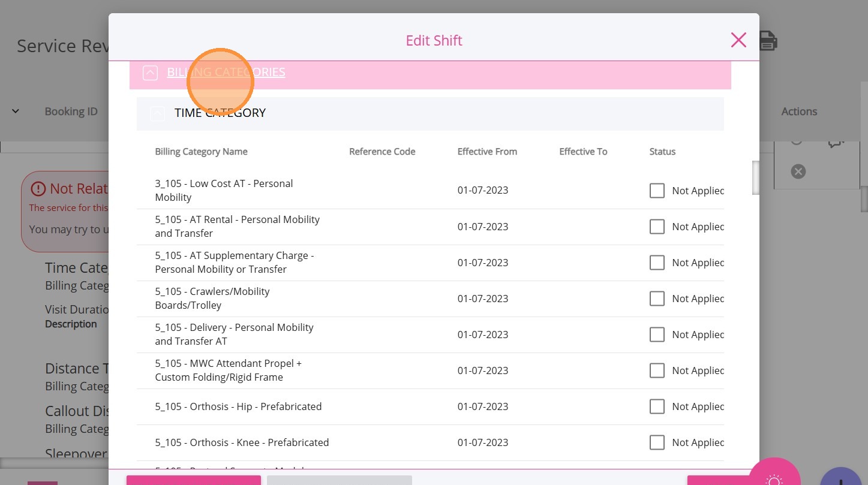
Task: Click the Billing Categories heading link
Action: pos(226,72)
